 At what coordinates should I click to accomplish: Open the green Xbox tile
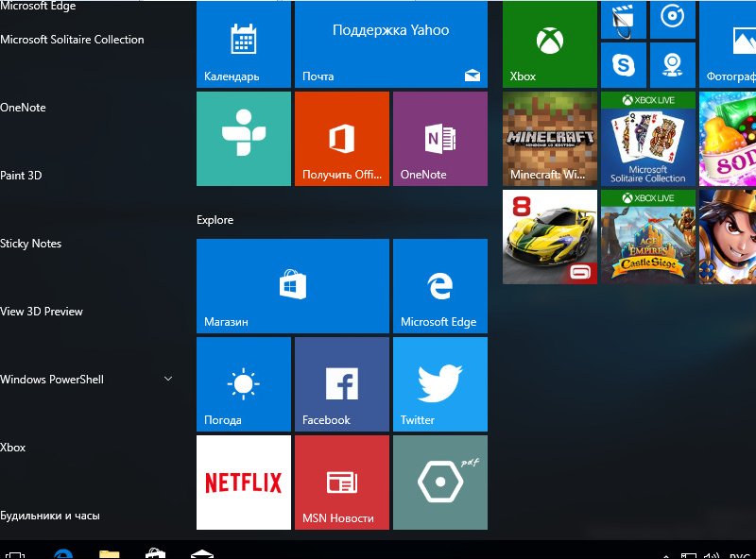click(x=550, y=43)
